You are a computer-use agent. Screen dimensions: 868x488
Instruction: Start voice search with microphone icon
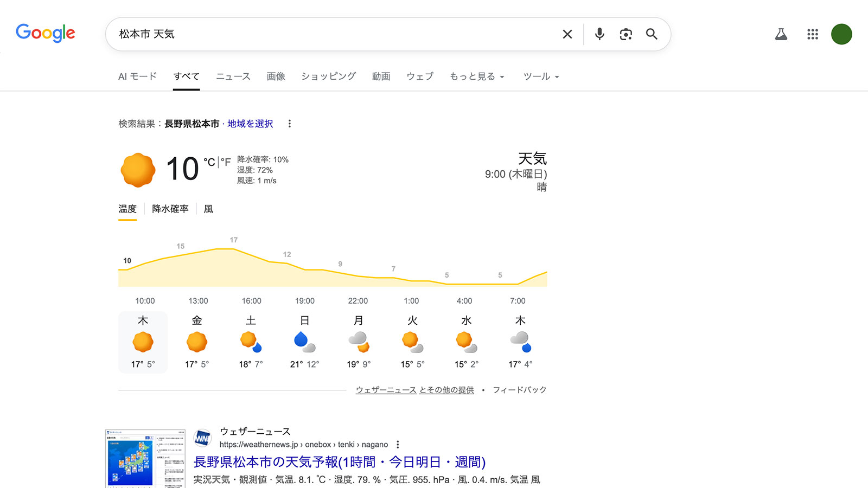click(x=599, y=34)
